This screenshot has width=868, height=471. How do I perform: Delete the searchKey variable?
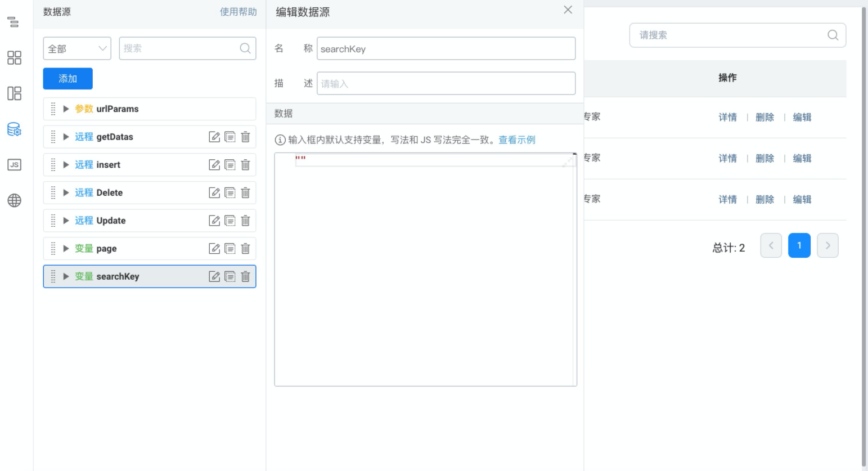tap(245, 276)
